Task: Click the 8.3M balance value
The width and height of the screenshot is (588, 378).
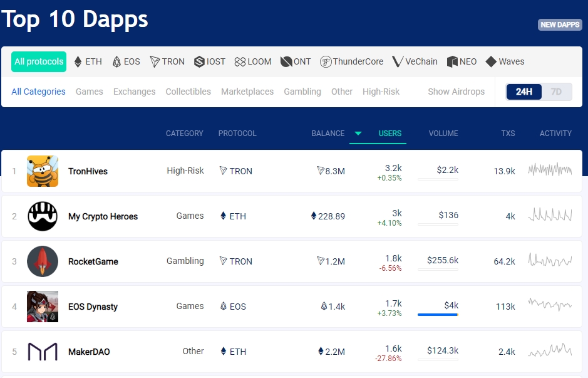Action: click(x=335, y=171)
